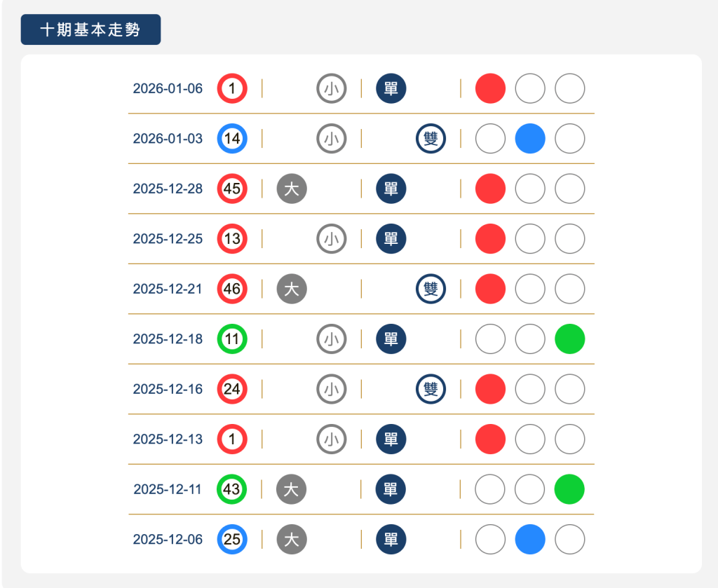Click blue number ball 25
This screenshot has width=718, height=588.
[232, 540]
